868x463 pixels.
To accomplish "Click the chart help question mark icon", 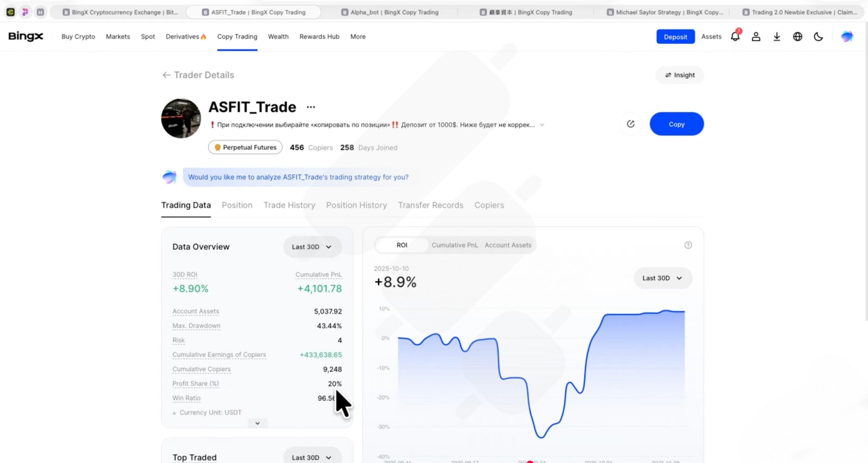I will pos(688,245).
